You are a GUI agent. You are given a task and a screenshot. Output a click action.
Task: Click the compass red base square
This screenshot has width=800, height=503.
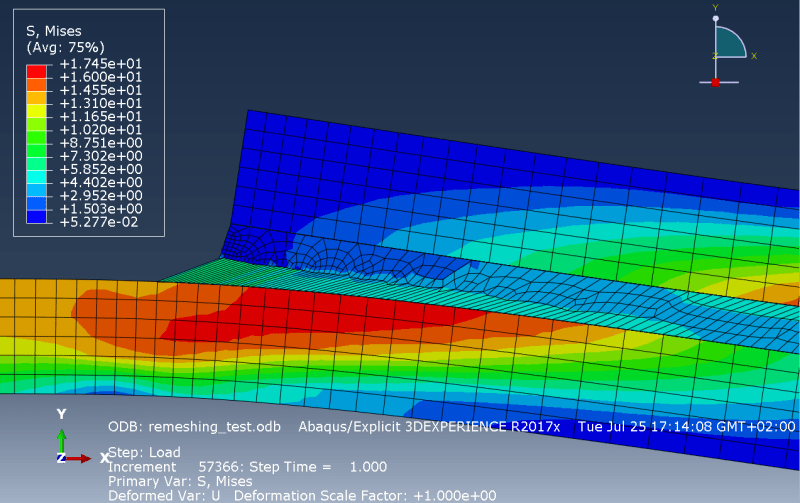(715, 83)
